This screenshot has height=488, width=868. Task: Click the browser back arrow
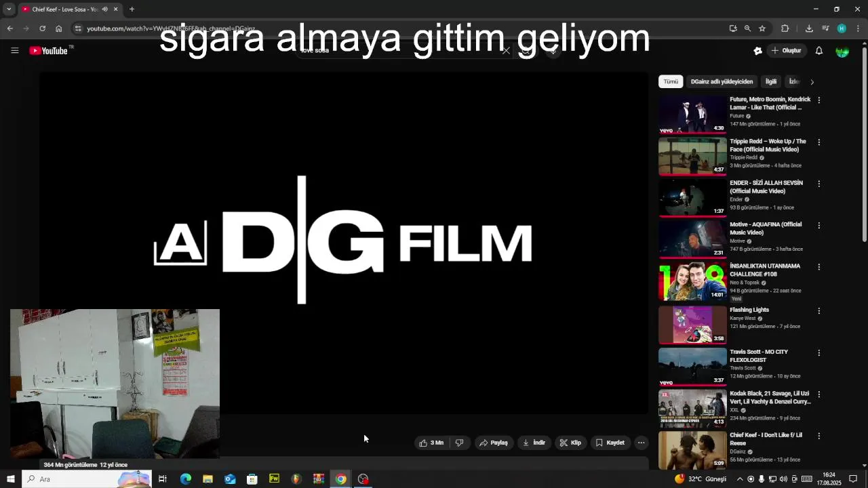[9, 28]
